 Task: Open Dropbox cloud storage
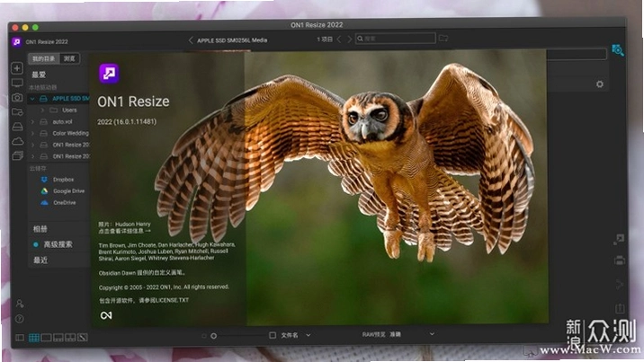pyautogui.click(x=63, y=180)
